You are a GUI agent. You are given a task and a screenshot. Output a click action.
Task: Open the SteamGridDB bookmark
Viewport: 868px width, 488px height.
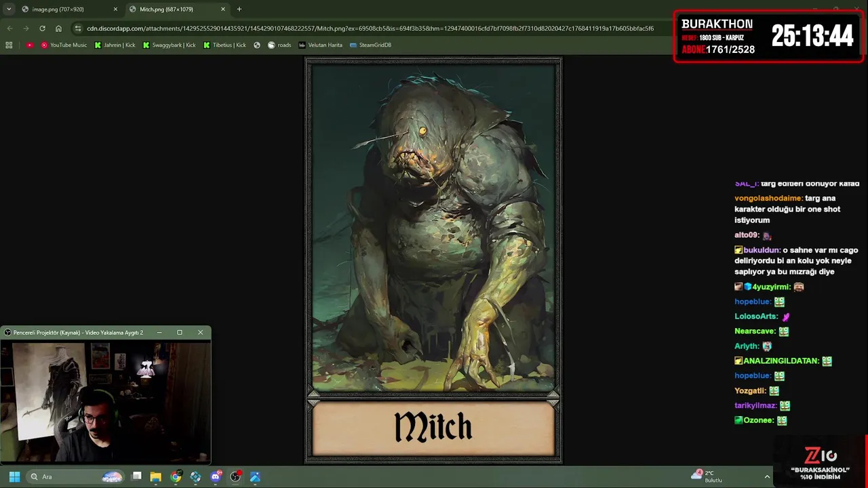pos(371,45)
